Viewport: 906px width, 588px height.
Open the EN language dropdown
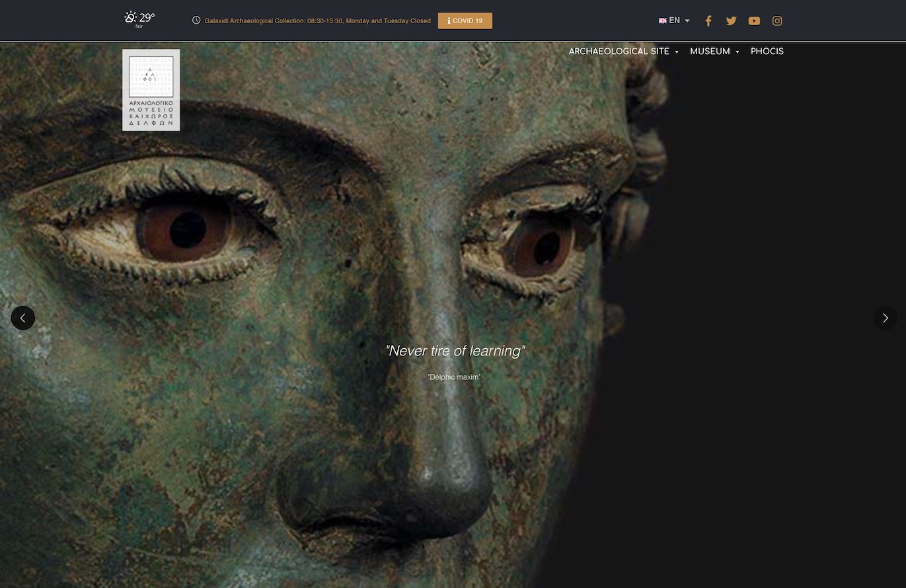[675, 20]
